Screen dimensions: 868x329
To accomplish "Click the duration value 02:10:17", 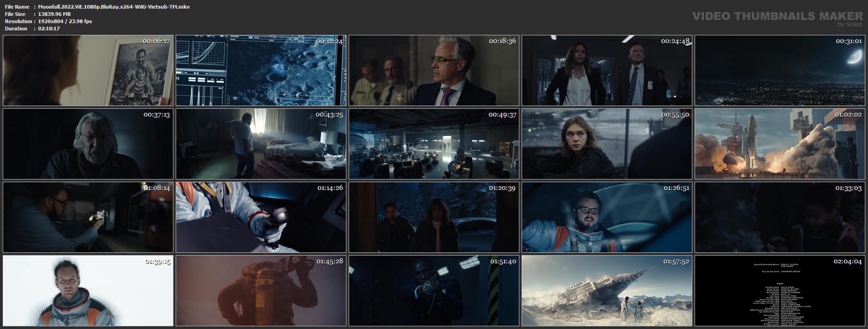I will (49, 29).
